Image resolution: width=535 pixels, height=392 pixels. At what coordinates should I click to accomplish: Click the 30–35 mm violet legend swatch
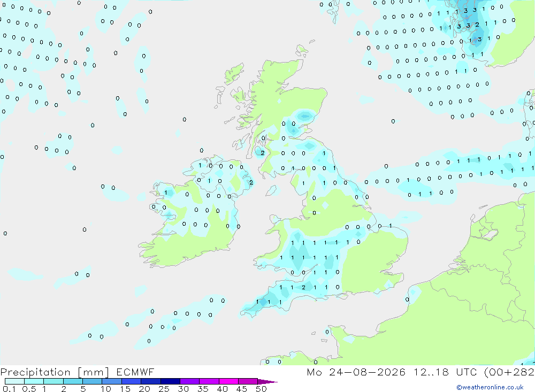point(189,381)
